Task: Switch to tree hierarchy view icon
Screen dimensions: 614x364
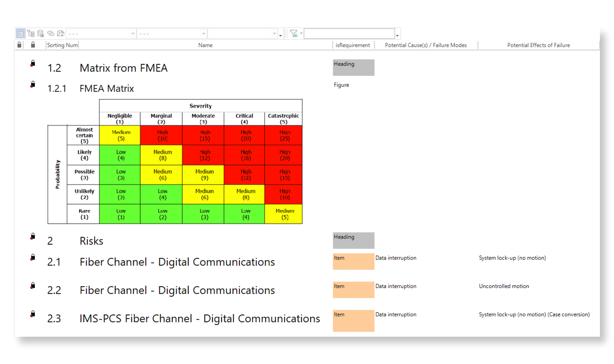Action: [31, 33]
